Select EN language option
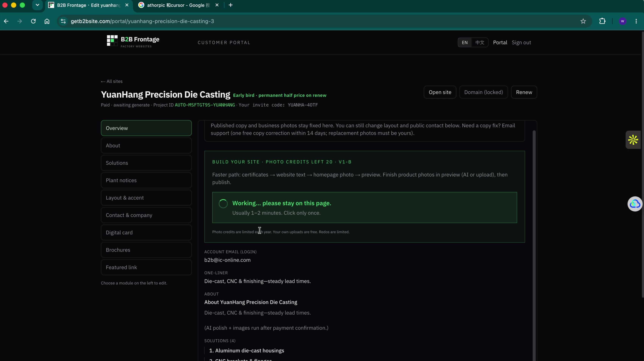Image resolution: width=644 pixels, height=361 pixels. [464, 42]
